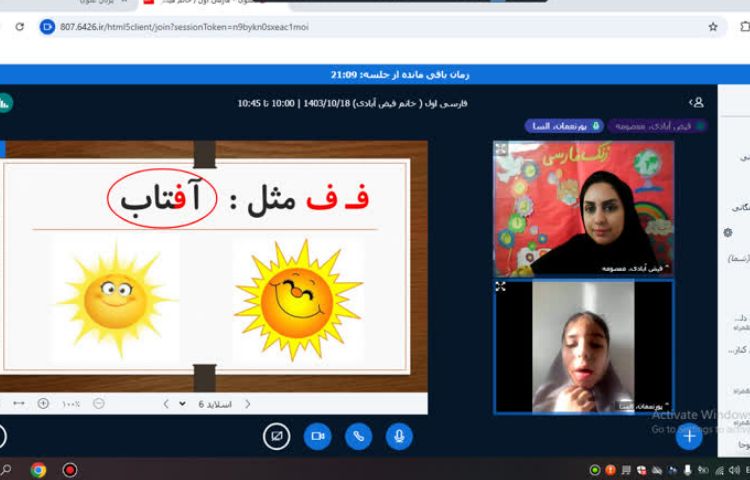Open the teacher webcam name label menu

pyautogui.click(x=634, y=269)
